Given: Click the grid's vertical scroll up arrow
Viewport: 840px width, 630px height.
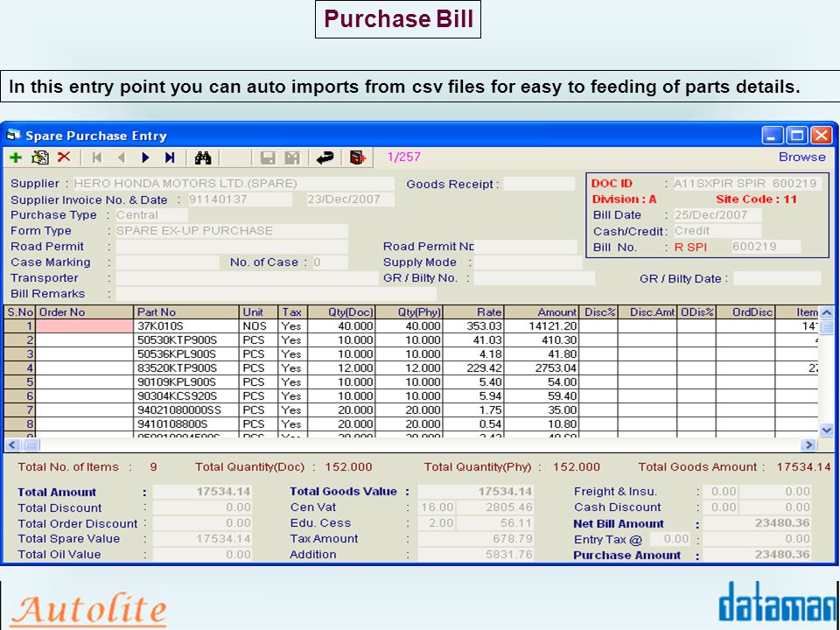Looking at the screenshot, I should [x=826, y=312].
